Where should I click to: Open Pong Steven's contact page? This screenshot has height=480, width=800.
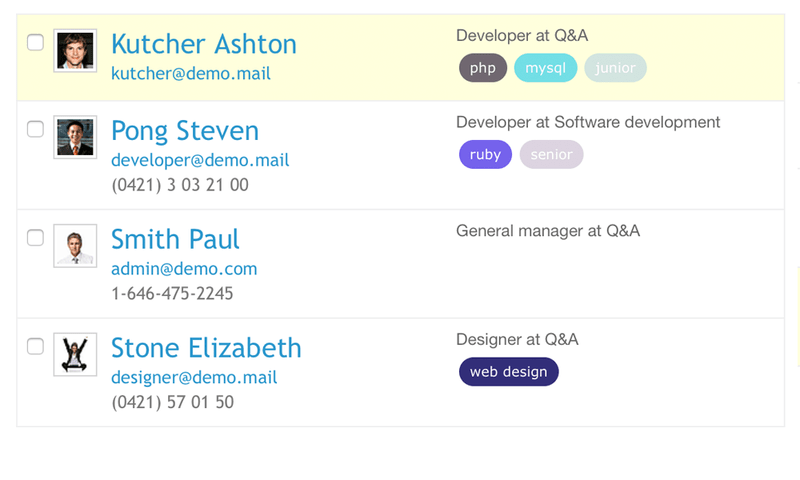click(x=185, y=131)
